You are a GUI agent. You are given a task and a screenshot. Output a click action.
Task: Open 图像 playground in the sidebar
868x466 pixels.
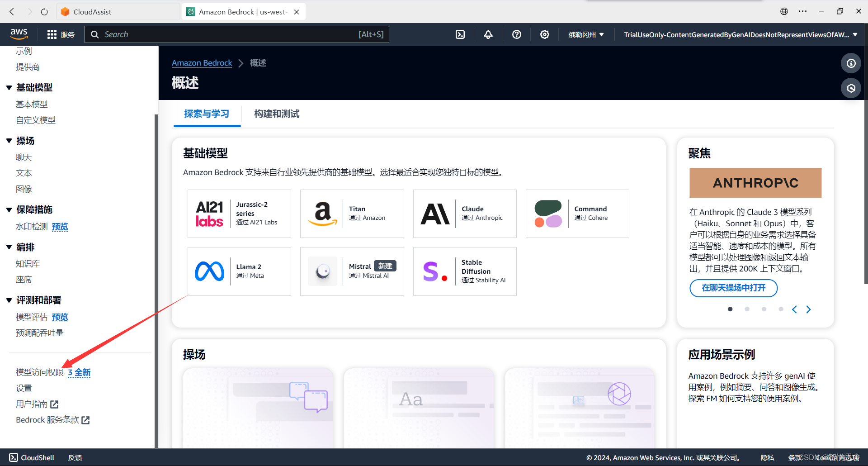tap(24, 189)
